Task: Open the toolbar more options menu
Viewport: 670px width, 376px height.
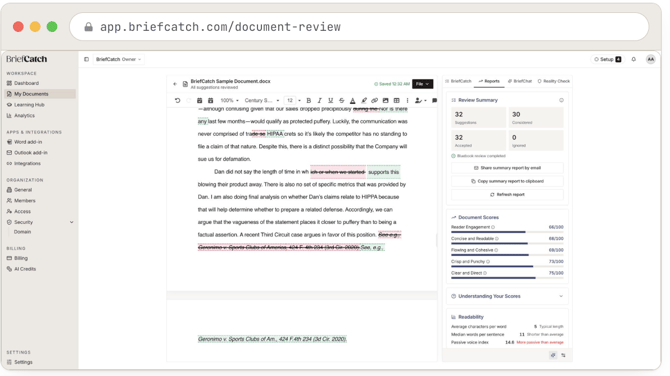Action: click(407, 100)
